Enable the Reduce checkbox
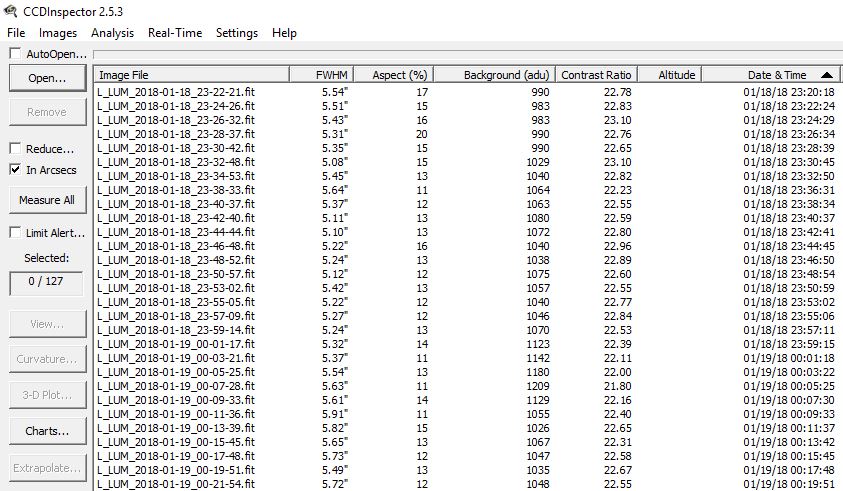Image resolution: width=843 pixels, height=491 pixels. coord(15,149)
